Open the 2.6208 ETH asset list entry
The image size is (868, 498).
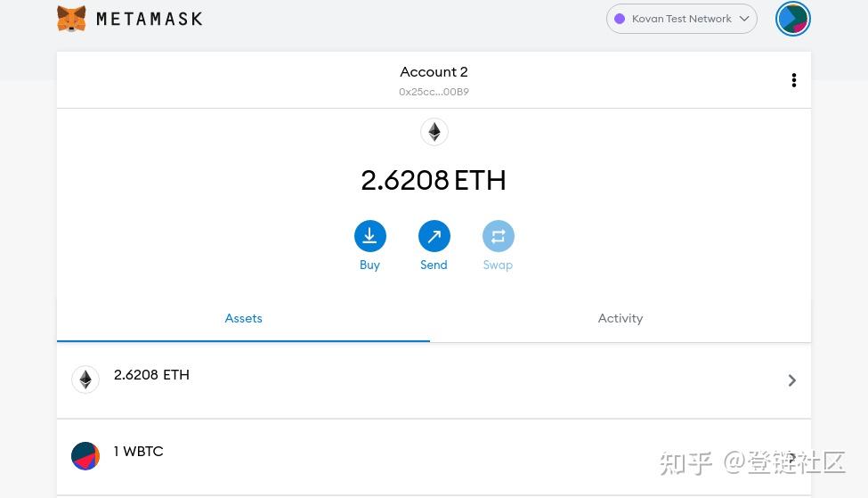point(152,375)
